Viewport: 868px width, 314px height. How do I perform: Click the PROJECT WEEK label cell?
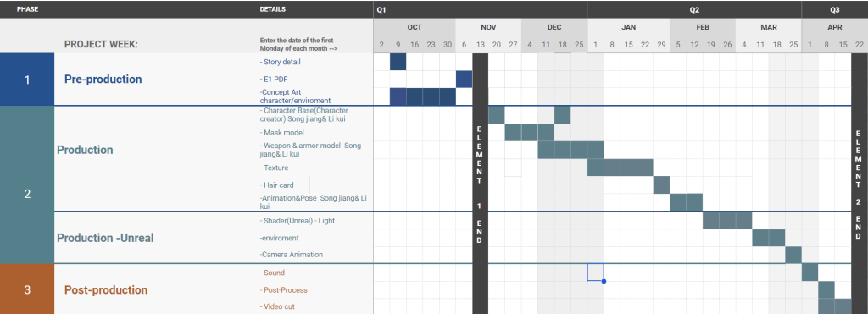[101, 45]
